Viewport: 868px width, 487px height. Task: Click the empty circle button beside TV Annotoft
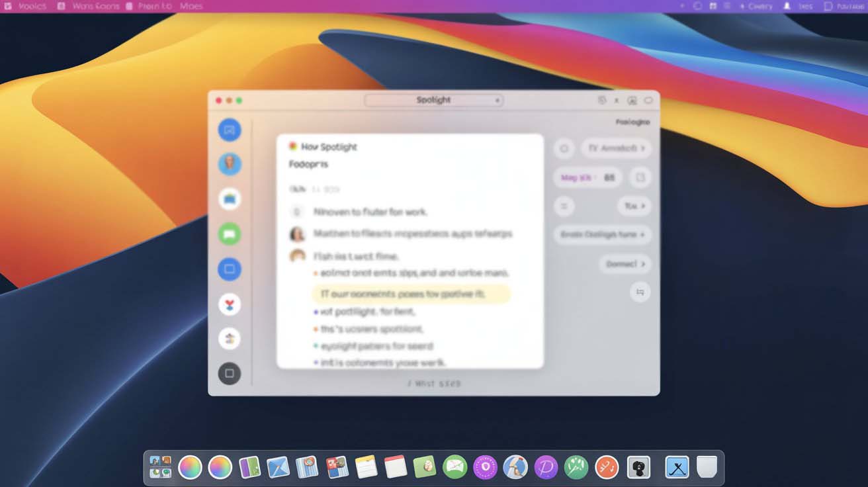[564, 148]
